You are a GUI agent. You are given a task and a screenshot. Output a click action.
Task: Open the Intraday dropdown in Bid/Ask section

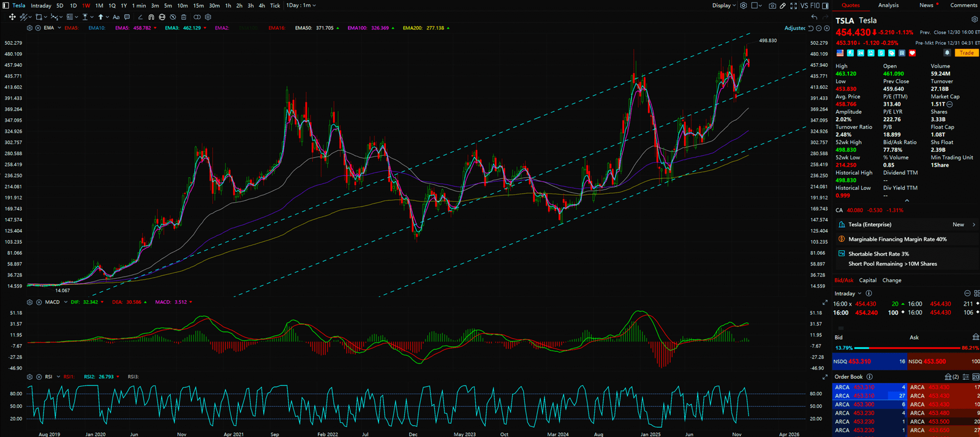pos(848,294)
